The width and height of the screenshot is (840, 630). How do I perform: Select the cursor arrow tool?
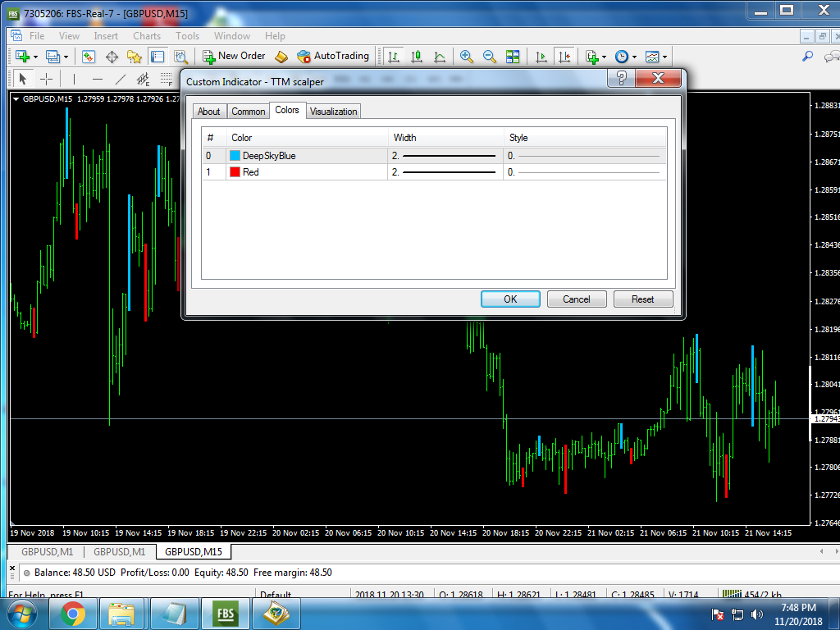[22, 80]
